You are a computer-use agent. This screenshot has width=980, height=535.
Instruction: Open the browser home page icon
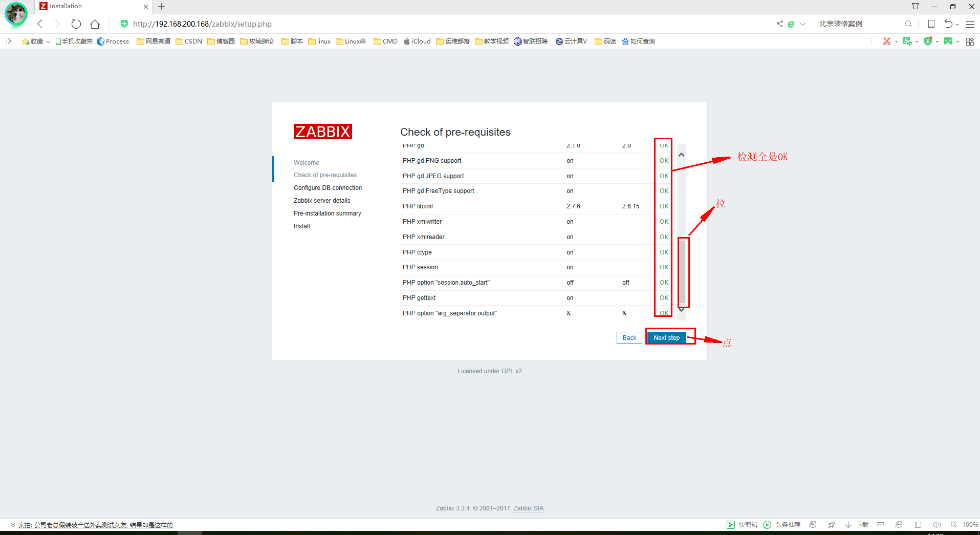point(95,24)
